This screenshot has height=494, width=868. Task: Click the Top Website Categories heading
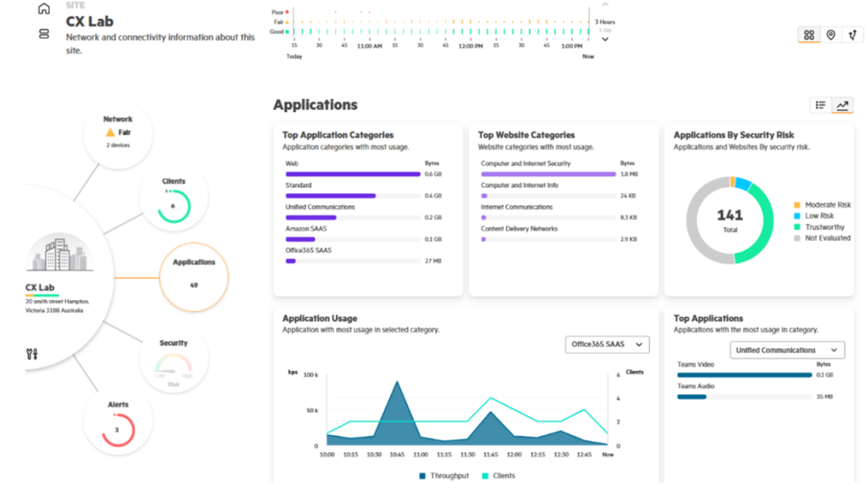point(526,135)
